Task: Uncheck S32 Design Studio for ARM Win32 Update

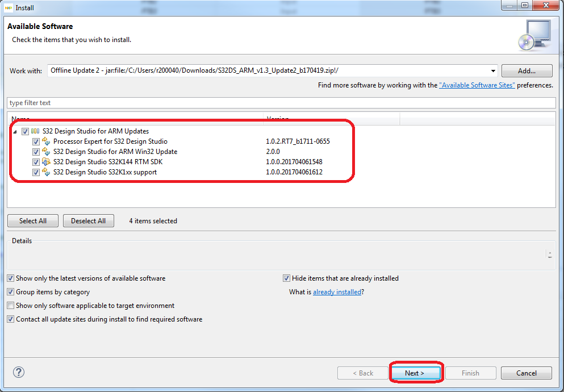Action: point(36,152)
